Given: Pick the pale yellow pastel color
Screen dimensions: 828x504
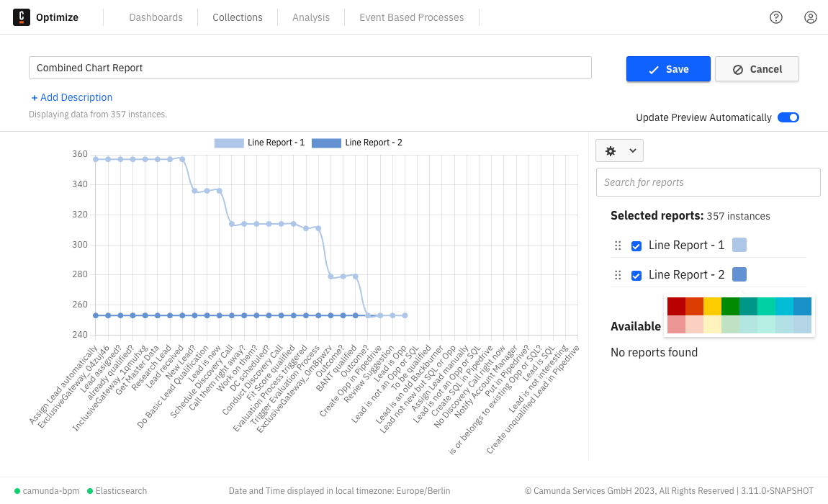Looking at the screenshot, I should (x=712, y=325).
